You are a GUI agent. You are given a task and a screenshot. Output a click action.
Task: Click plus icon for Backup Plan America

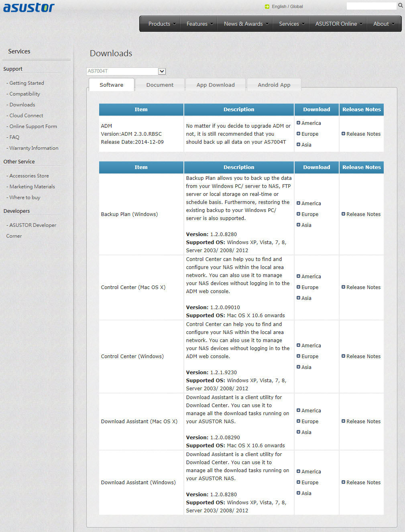[298, 203]
